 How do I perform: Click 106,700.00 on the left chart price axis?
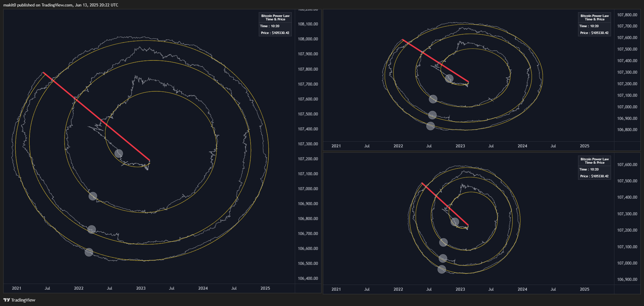308,234
